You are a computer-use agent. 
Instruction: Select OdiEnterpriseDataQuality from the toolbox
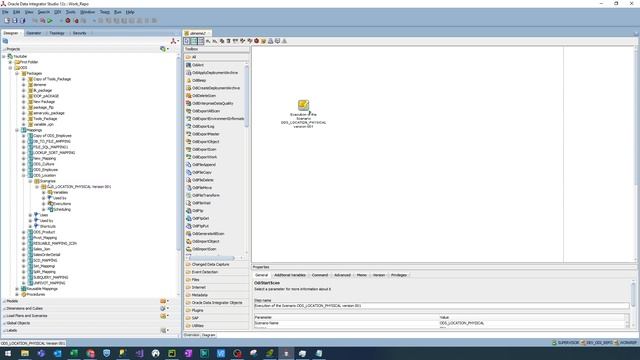coord(213,103)
